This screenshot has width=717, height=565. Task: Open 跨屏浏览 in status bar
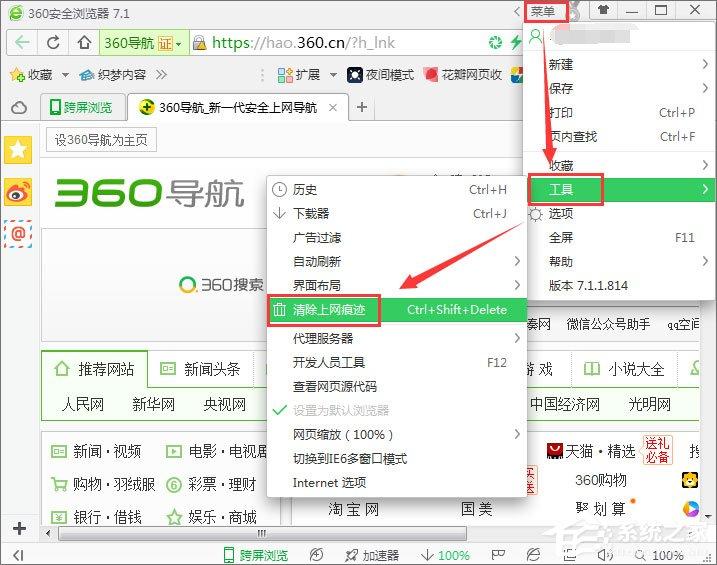tap(256, 555)
